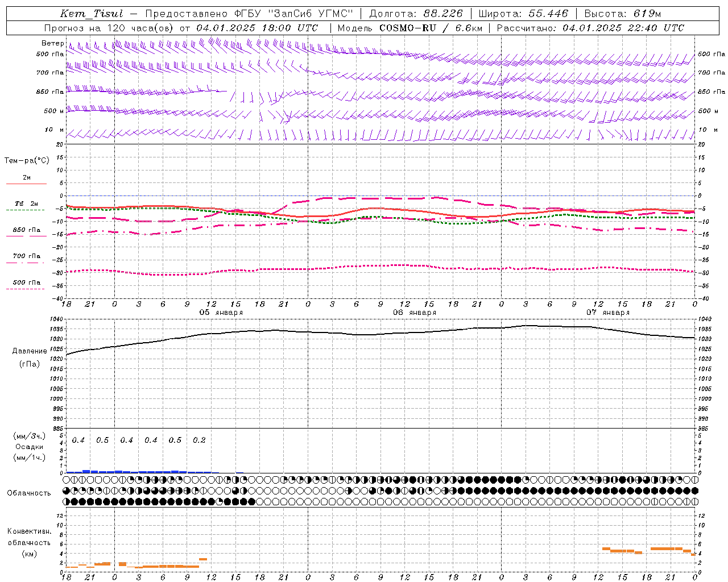Click the 'Облачность' cloud cover label
This screenshot has width=728, height=582.
click(29, 493)
